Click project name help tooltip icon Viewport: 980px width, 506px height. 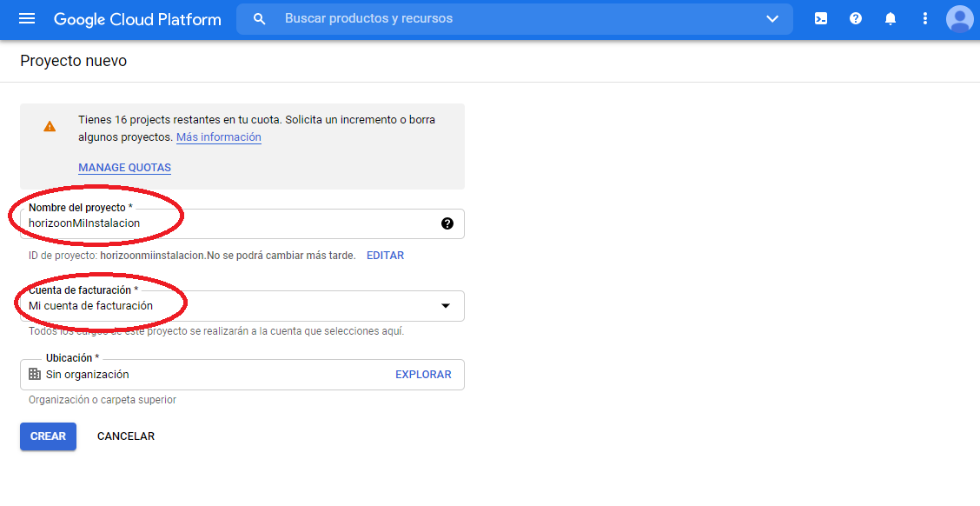click(447, 223)
